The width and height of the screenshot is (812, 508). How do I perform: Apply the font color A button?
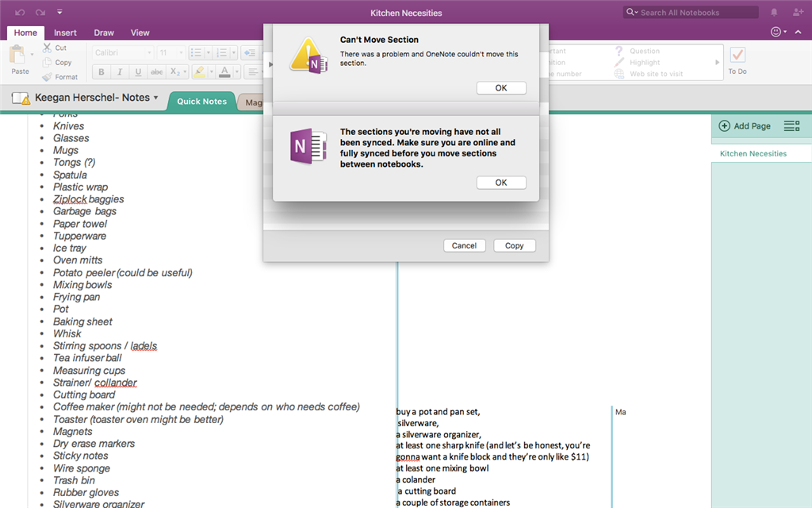click(224, 72)
